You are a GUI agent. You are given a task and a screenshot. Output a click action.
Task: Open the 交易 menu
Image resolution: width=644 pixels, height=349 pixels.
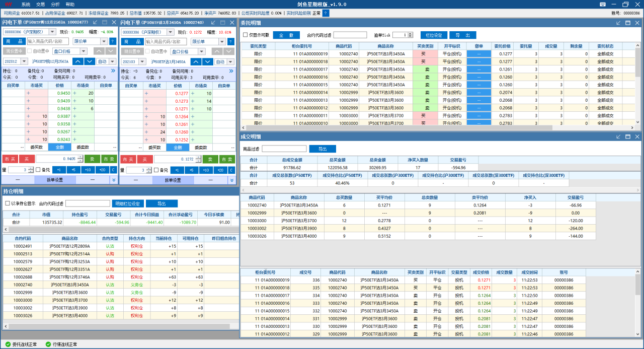pos(40,4)
